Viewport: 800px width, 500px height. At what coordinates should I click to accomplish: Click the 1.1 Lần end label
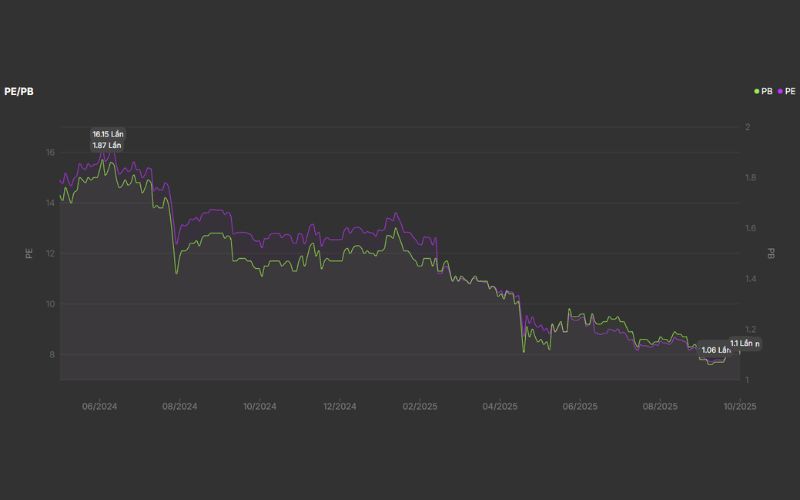pos(745,343)
